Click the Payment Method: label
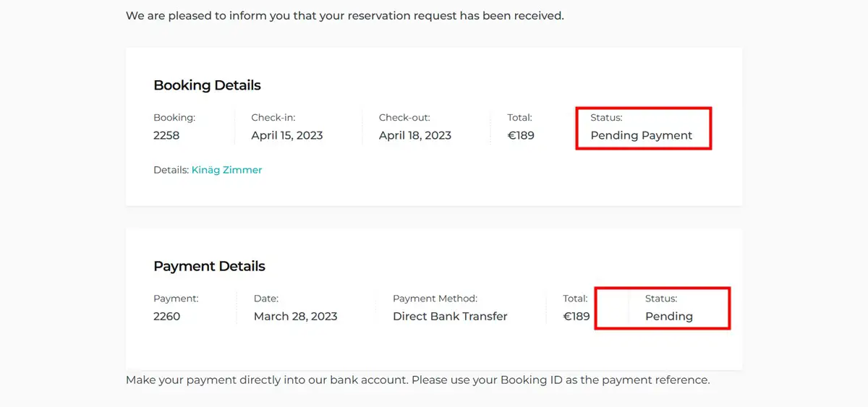The height and width of the screenshot is (407, 868). tap(435, 298)
